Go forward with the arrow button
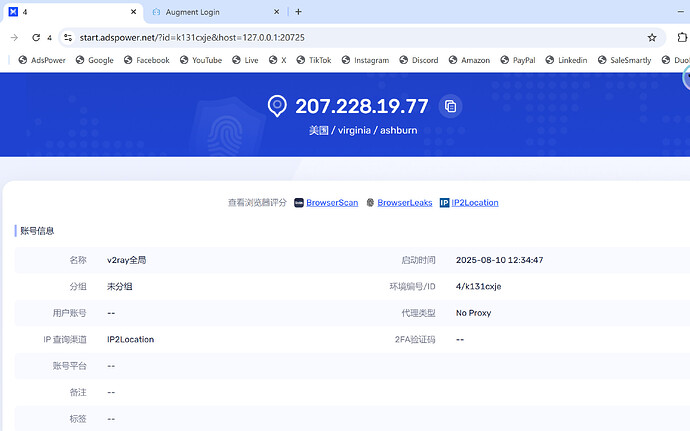Viewport: 690px width, 431px height. click(15, 38)
